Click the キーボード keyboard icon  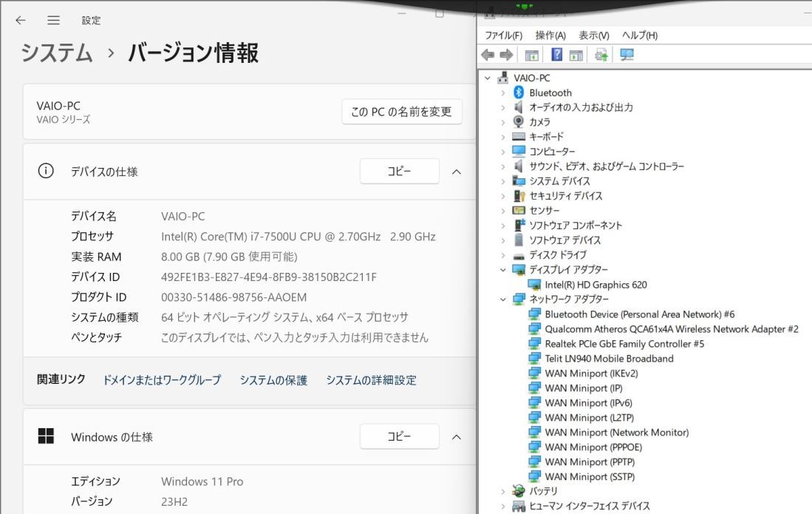(519, 137)
